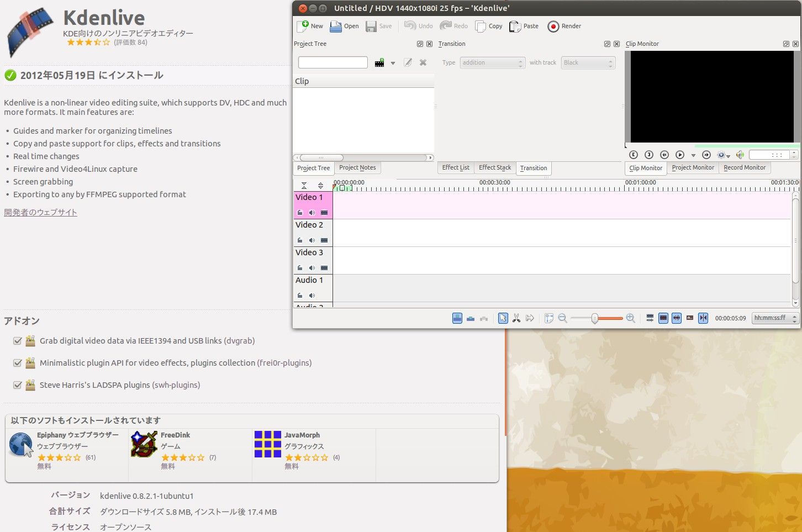Create a new project with New

(310, 26)
